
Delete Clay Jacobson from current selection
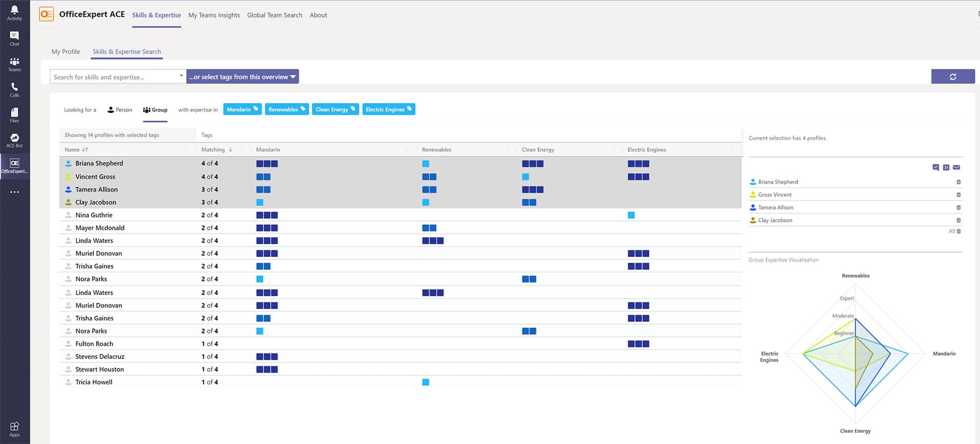tap(959, 220)
